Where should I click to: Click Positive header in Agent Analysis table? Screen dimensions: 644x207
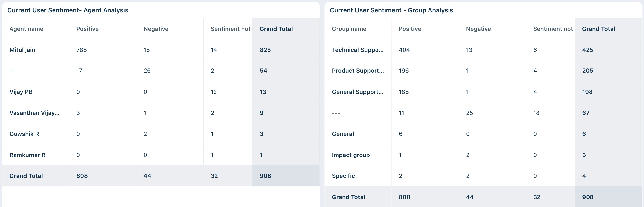[87, 29]
